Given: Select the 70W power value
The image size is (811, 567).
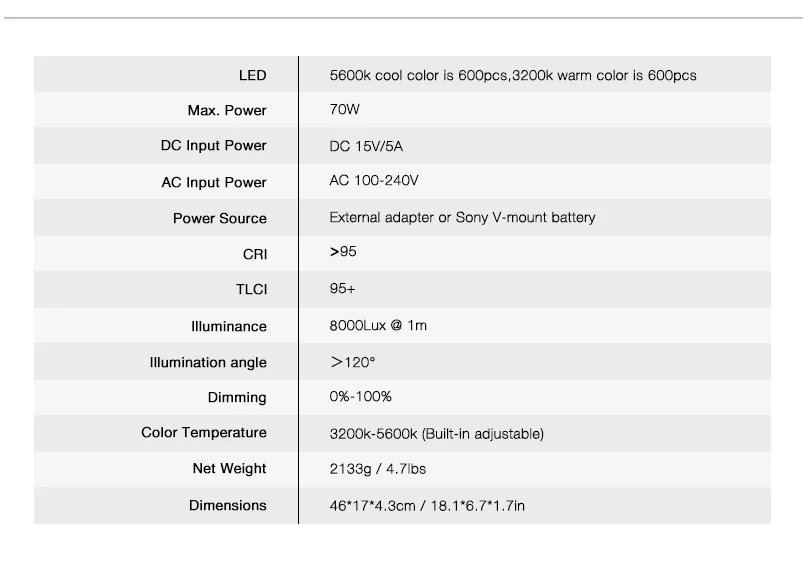Looking at the screenshot, I should 344,110.
